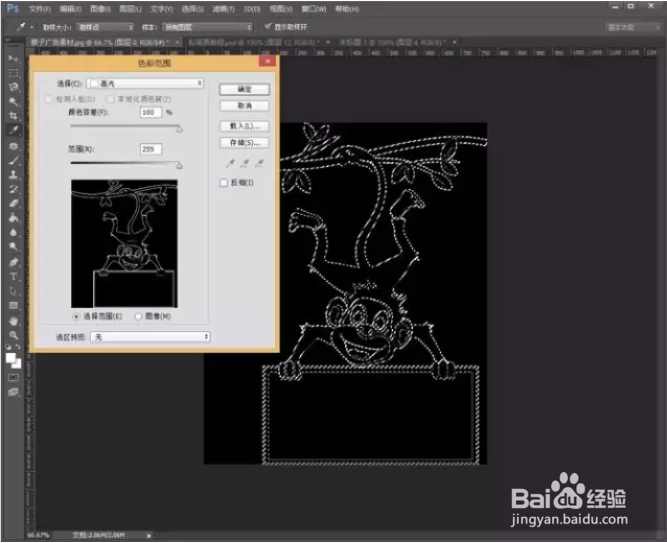Click the 确定 (OK) button

point(245,89)
